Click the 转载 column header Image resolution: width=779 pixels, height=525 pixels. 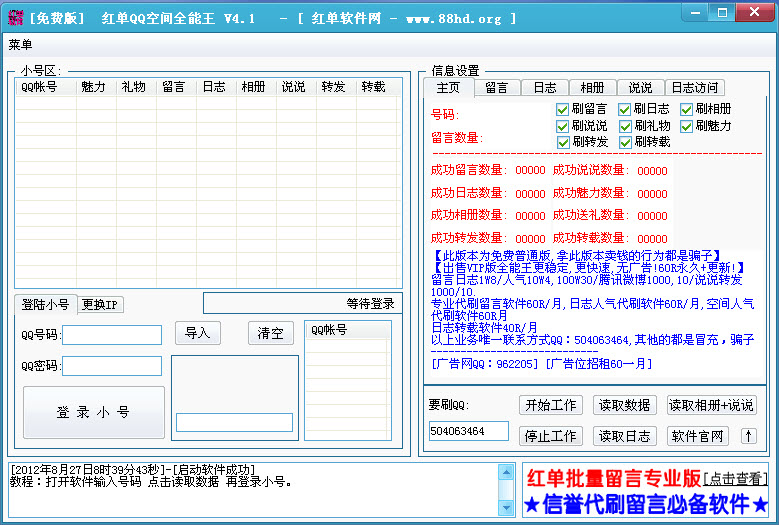377,87
